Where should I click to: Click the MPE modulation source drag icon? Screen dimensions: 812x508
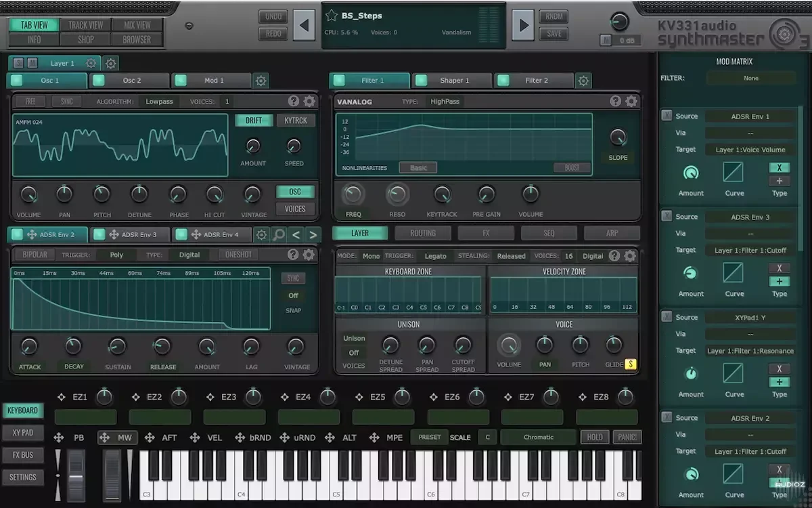(374, 438)
